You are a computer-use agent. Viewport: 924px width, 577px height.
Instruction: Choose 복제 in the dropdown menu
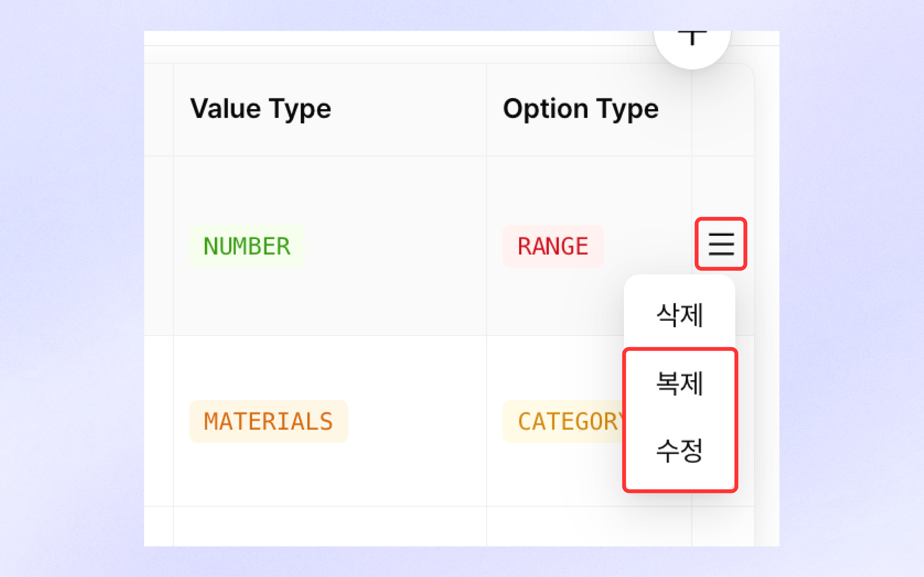pos(680,383)
